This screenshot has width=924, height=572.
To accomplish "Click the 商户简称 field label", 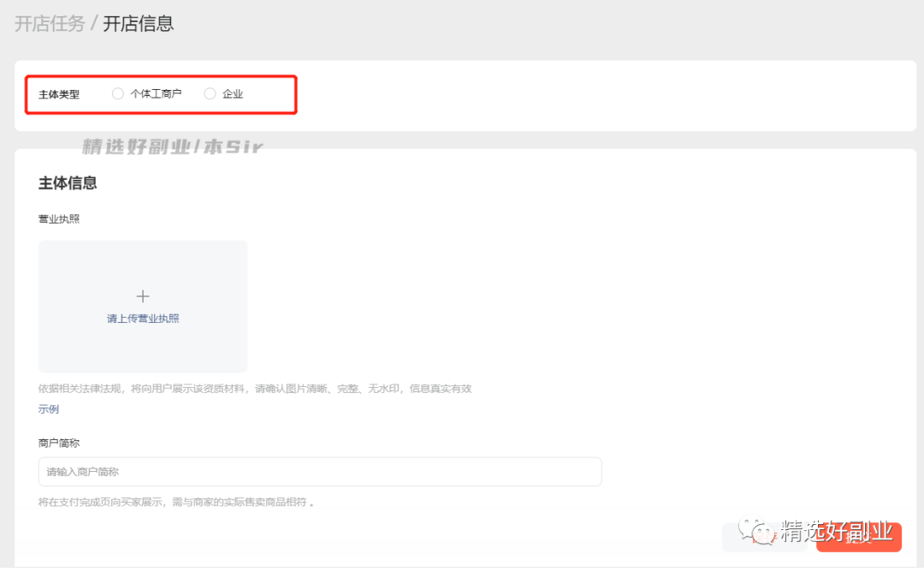I will [x=59, y=444].
